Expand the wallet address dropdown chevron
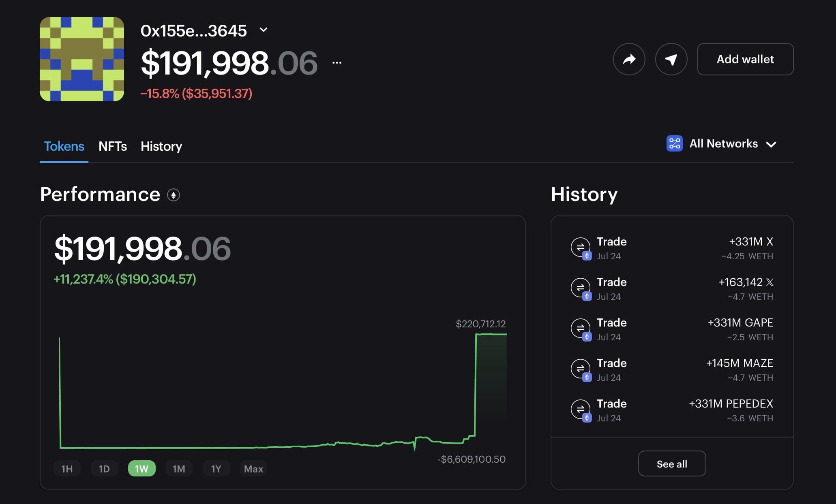 [264, 30]
